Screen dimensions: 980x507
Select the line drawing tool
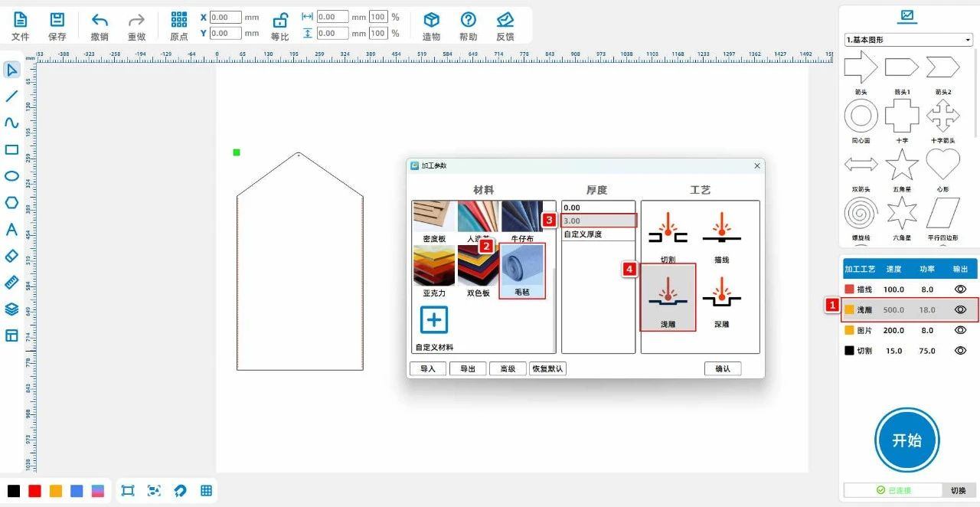tap(11, 96)
